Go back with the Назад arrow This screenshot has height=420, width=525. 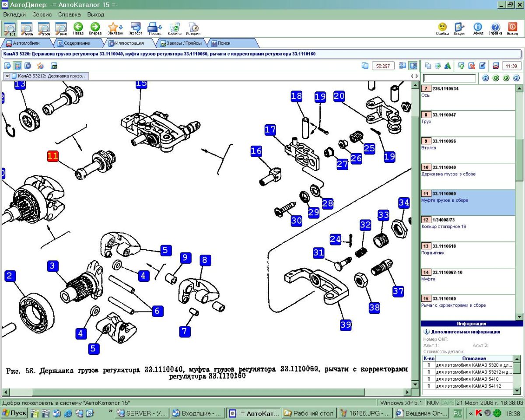(x=78, y=28)
